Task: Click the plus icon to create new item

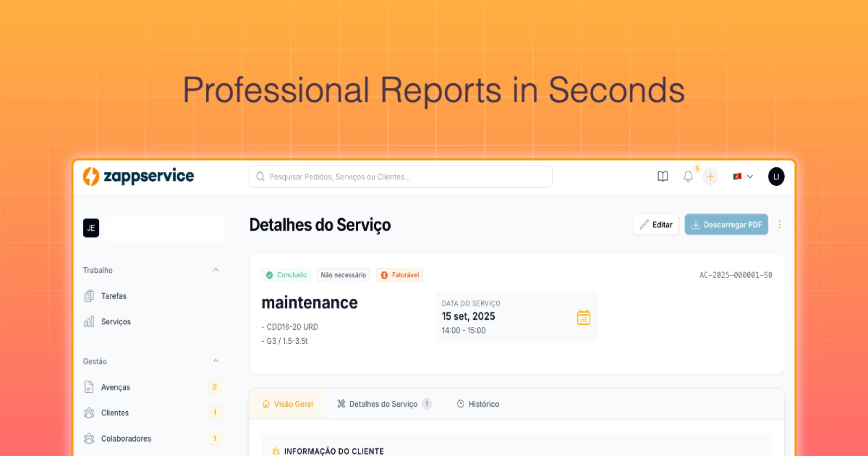Action: [x=711, y=176]
